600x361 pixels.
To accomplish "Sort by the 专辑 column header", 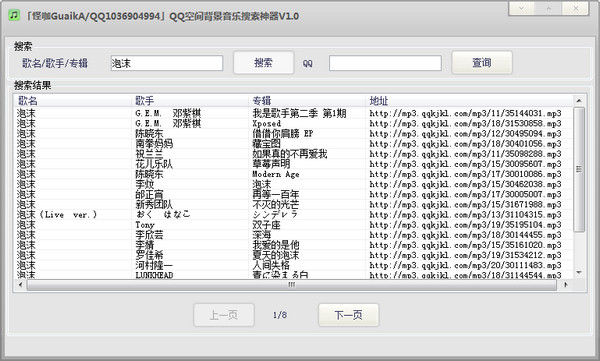I will coord(307,101).
